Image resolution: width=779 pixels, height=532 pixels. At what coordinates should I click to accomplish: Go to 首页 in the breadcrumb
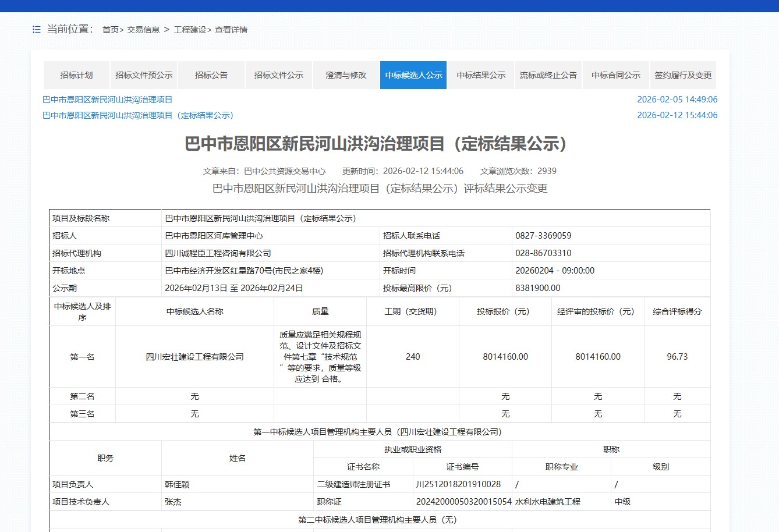point(111,30)
